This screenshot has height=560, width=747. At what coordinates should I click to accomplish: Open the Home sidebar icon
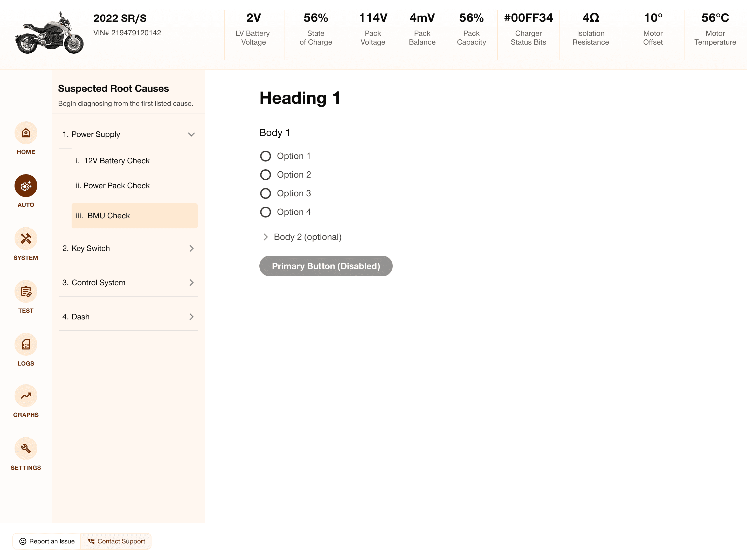26,133
